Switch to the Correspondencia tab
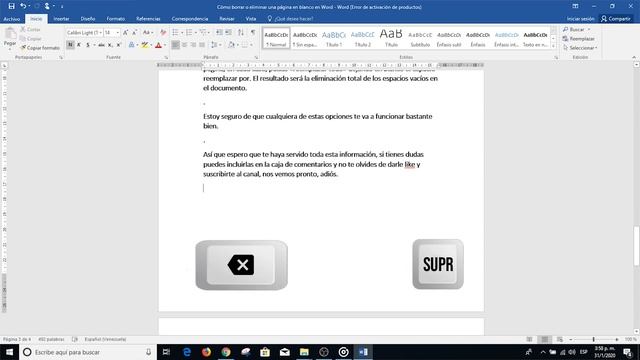The image size is (640, 360). [x=190, y=19]
